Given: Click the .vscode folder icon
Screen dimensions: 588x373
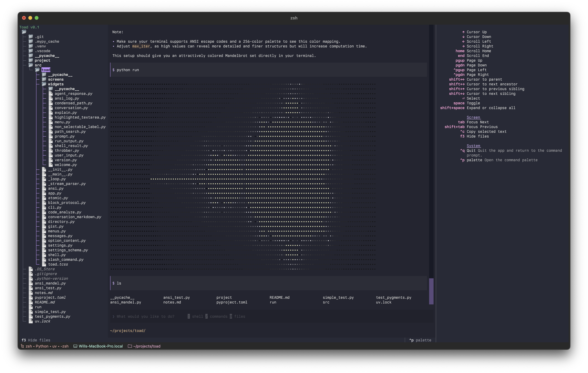Looking at the screenshot, I should [31, 51].
